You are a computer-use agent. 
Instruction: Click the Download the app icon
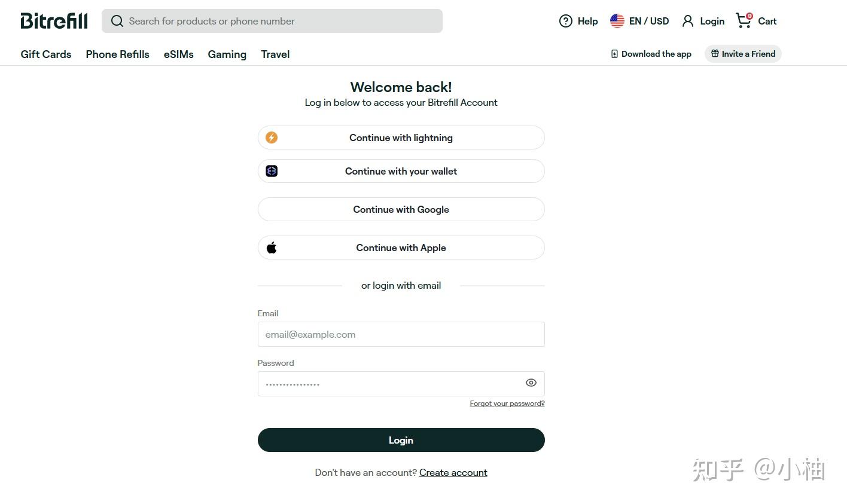[614, 54]
